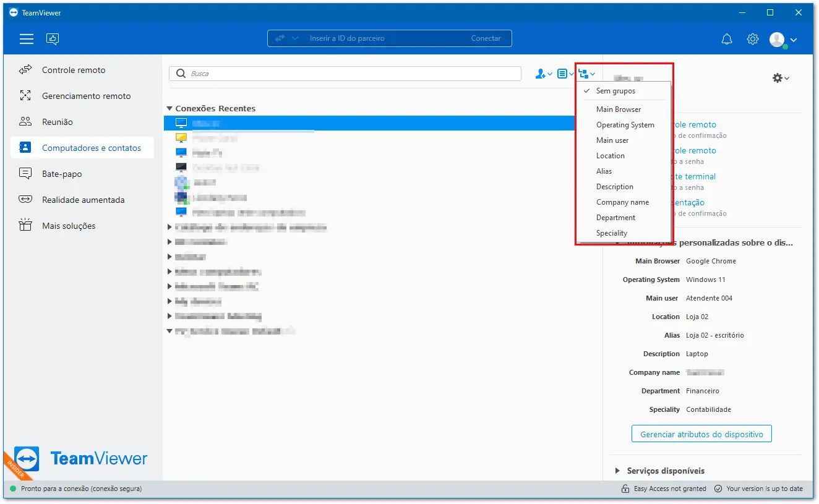Screen dimensions: 819x504
Task: Open the Bate-papo section
Action: pyautogui.click(x=82, y=174)
